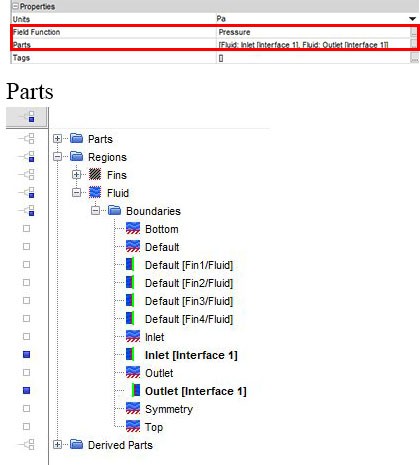
Task: Click the Inlet boundary icon
Action: pos(133,336)
